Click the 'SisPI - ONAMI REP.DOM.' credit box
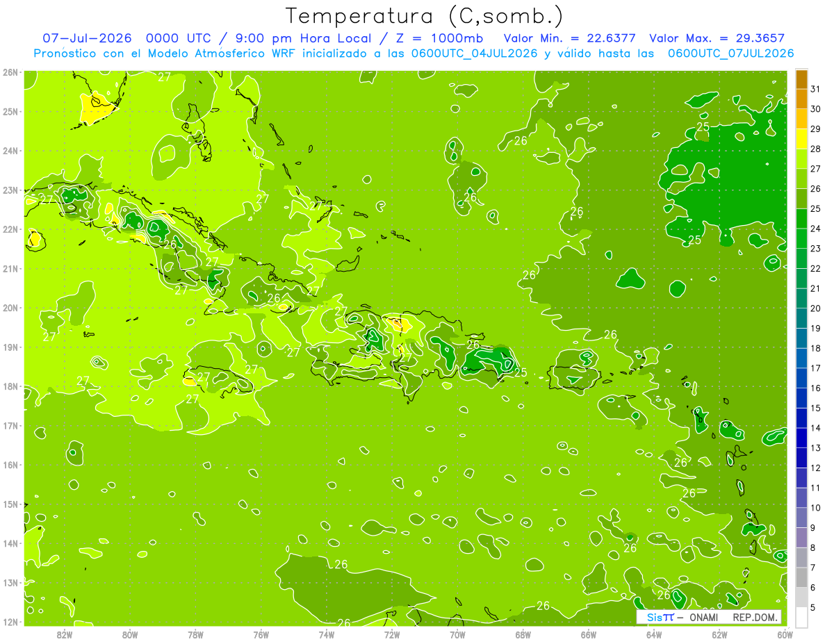834x644 pixels. click(709, 617)
